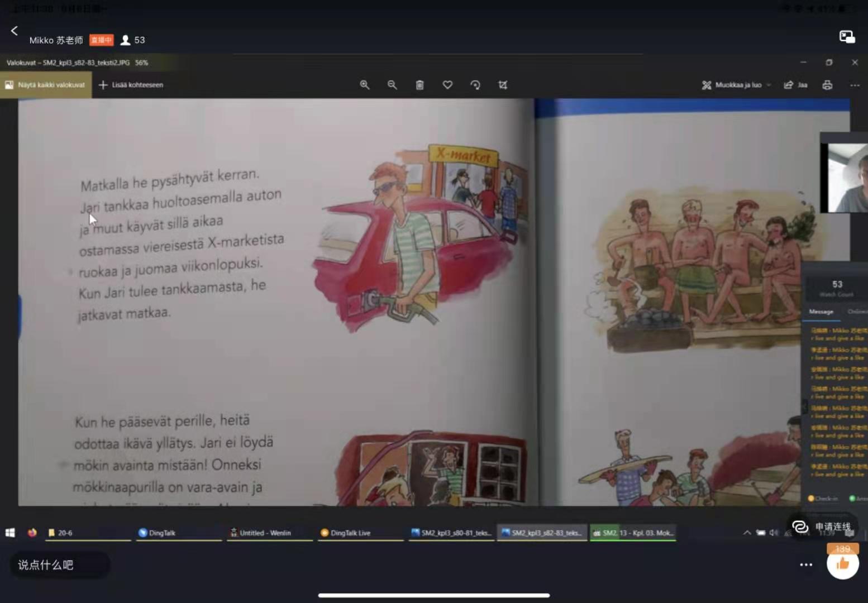The height and width of the screenshot is (603, 868).
Task: Zoom in on the photo
Action: pos(364,85)
